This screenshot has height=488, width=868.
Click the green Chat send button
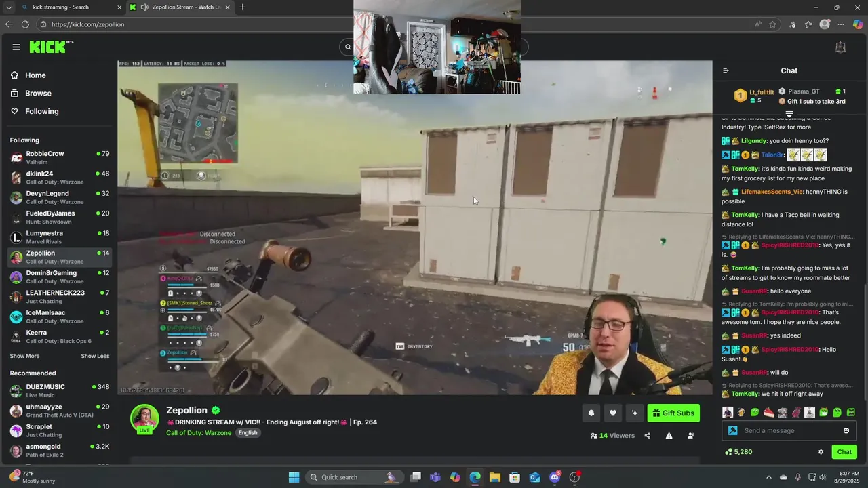(844, 452)
